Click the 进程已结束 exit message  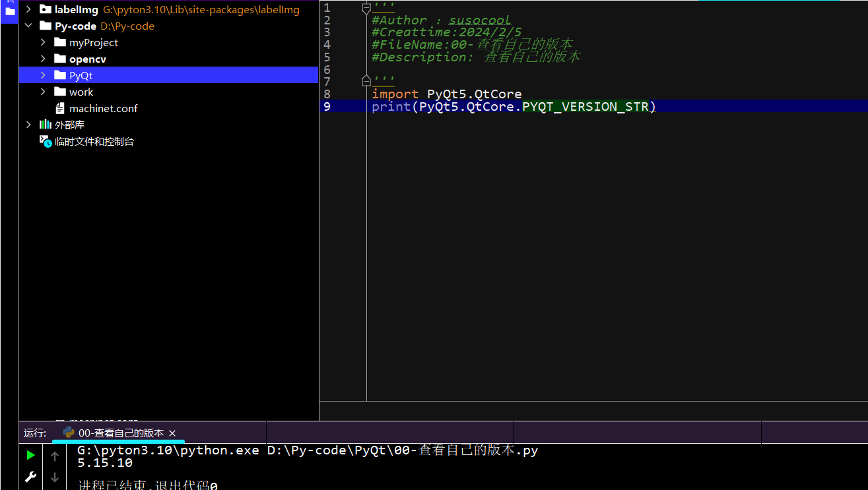click(x=148, y=485)
